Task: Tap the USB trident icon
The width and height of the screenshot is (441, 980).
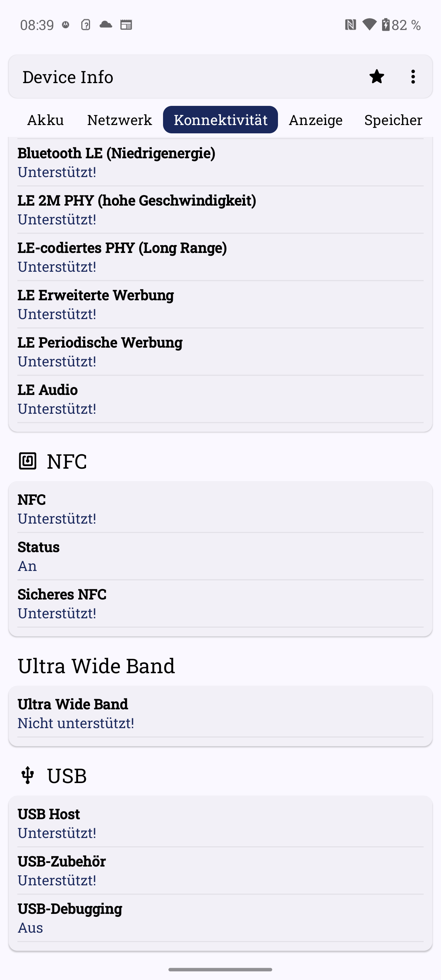Action: pos(27,776)
